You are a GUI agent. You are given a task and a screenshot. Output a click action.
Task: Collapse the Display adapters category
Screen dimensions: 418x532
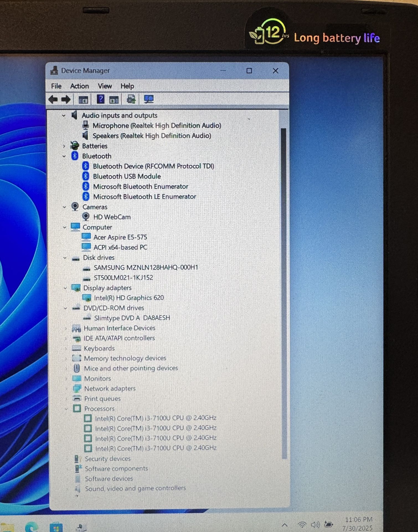pyautogui.click(x=65, y=288)
